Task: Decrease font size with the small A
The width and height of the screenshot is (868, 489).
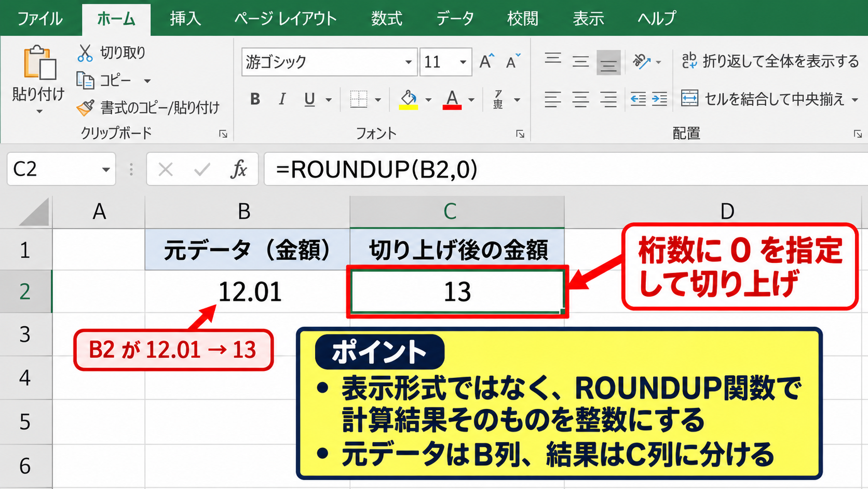Action: click(513, 61)
